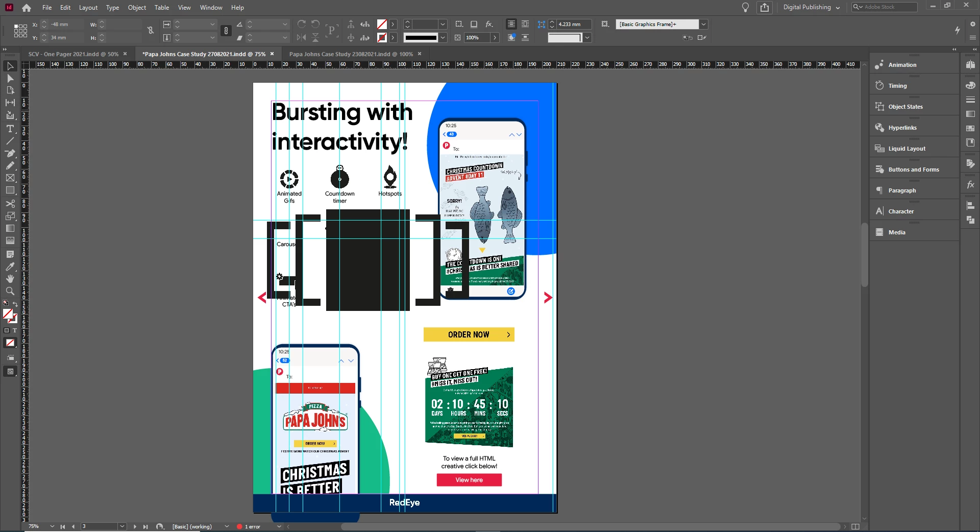
Task: Click the Share document icon
Action: 764,7
